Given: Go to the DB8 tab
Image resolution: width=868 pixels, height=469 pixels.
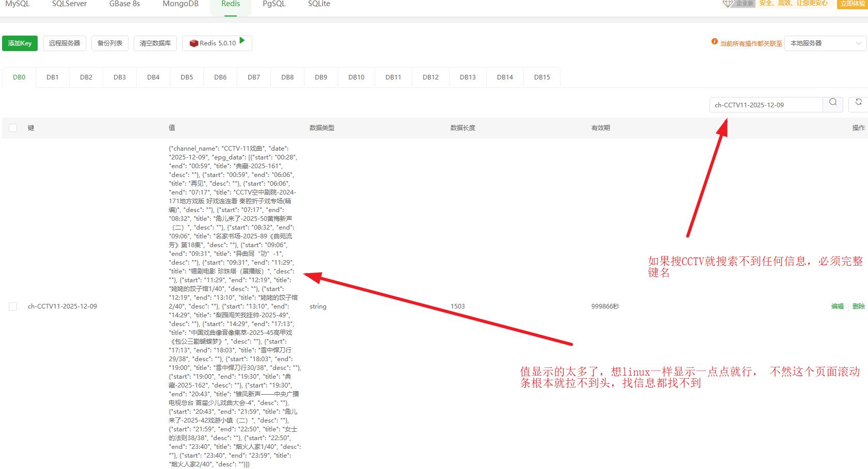Looking at the screenshot, I should [x=287, y=77].
